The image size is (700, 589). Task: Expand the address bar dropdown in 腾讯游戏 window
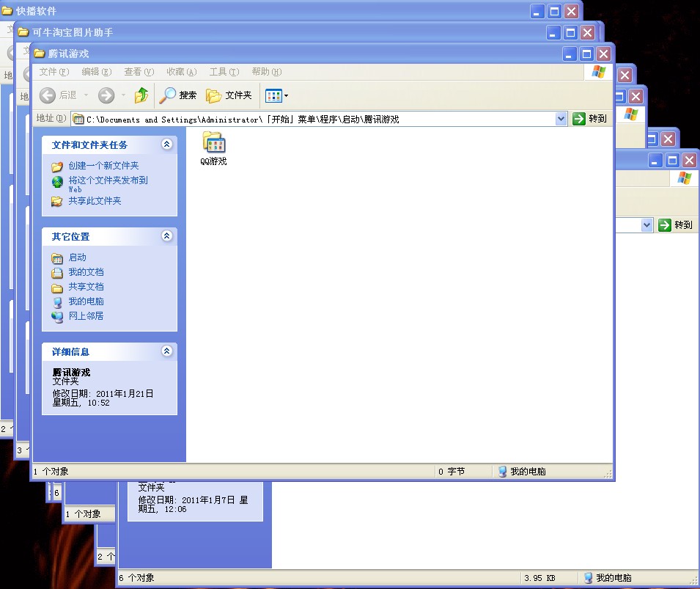[561, 119]
